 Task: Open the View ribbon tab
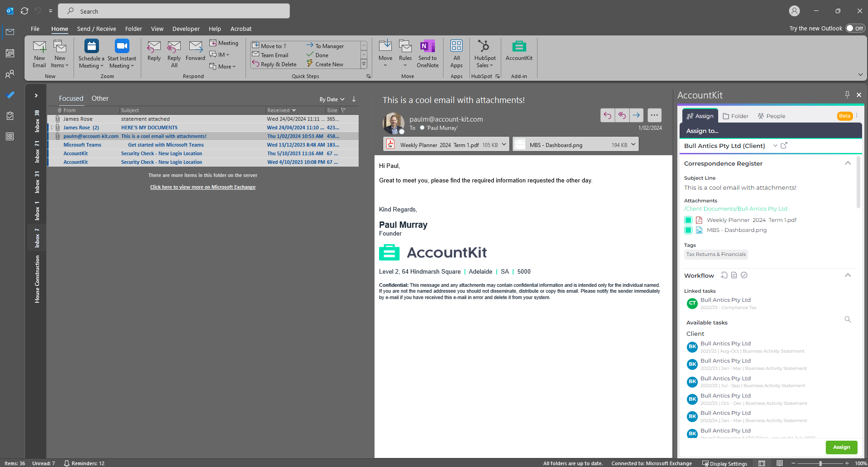tap(157, 29)
